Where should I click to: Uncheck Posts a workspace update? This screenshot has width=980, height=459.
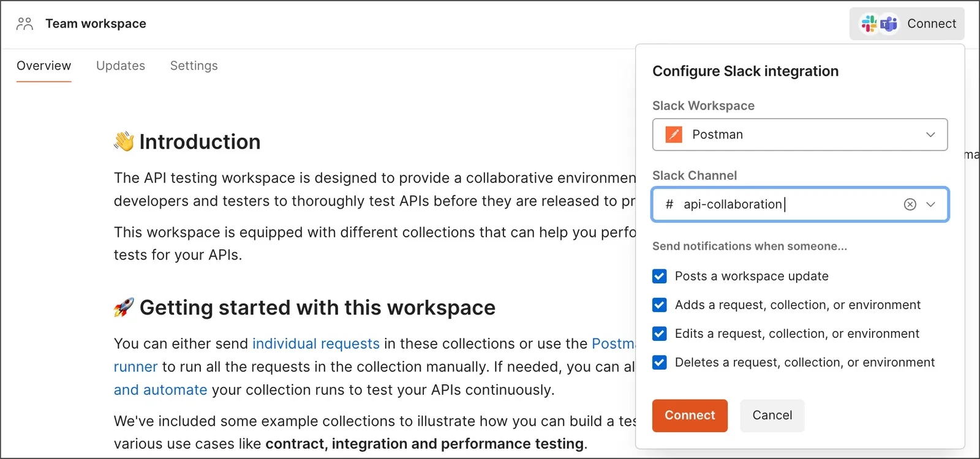click(660, 277)
